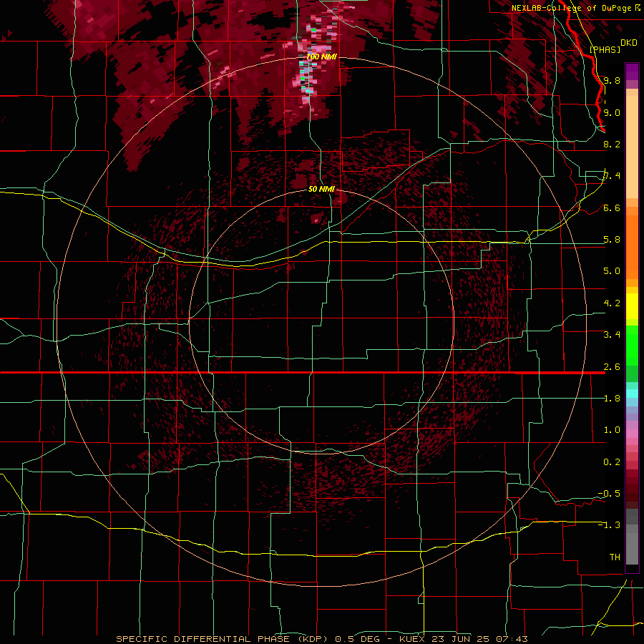This screenshot has width=644, height=644.
Task: Click the 5.8 legend value
Action: tap(612, 240)
